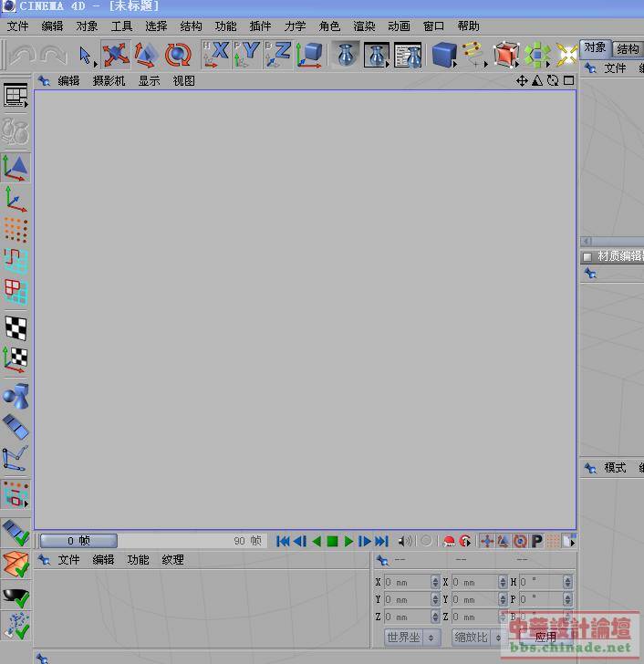Click the 应用 apply button

[545, 638]
